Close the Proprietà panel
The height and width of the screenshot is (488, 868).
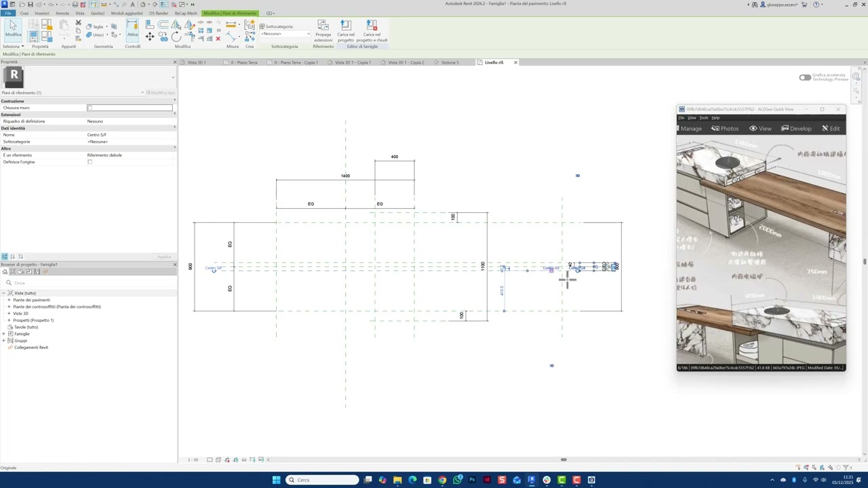[x=174, y=62]
